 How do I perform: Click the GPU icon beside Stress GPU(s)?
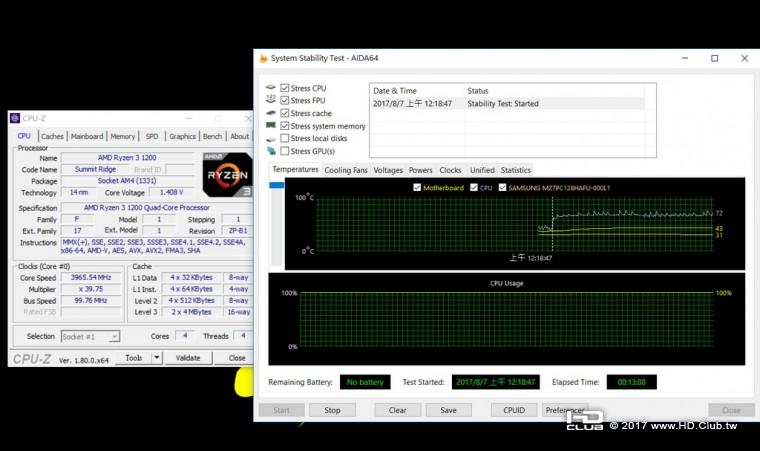pos(271,152)
